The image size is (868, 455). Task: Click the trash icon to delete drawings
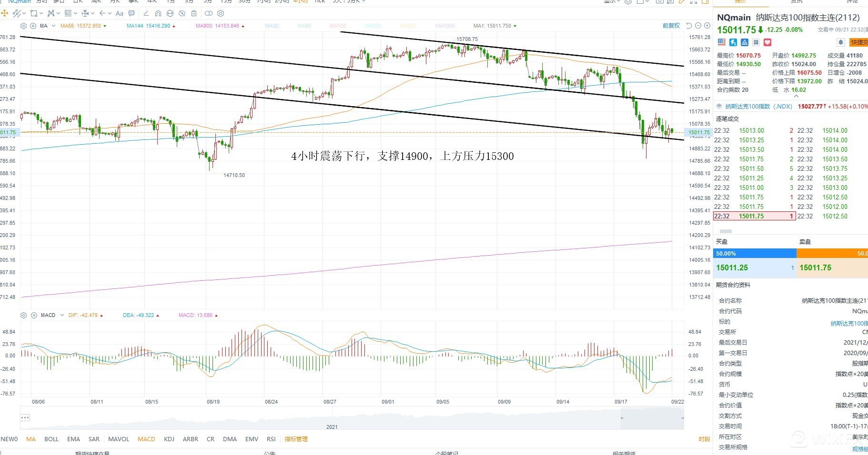[194, 13]
